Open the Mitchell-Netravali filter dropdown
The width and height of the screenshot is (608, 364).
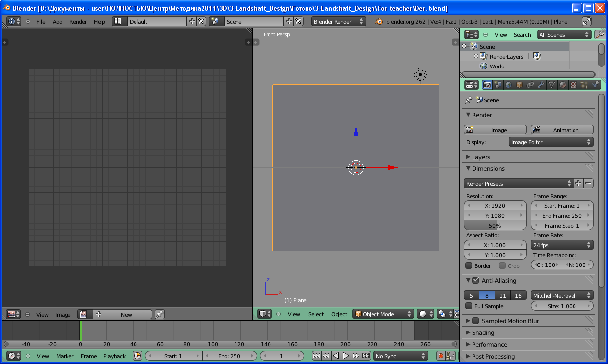tap(562, 295)
